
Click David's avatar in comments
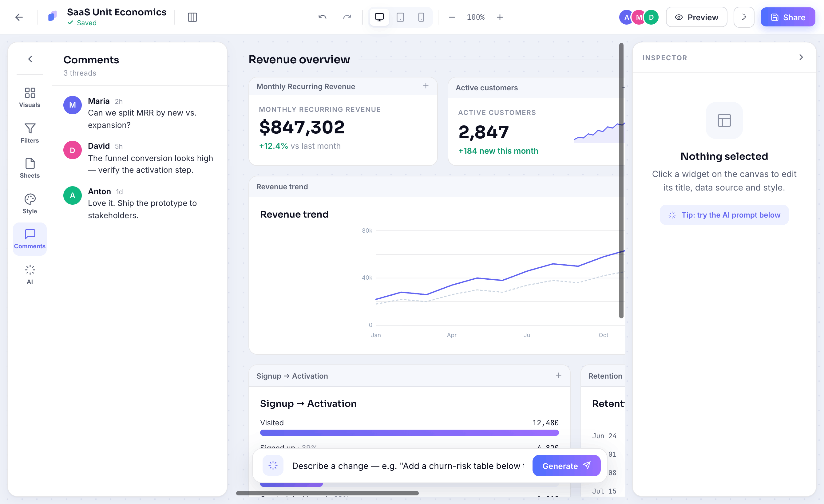73,150
